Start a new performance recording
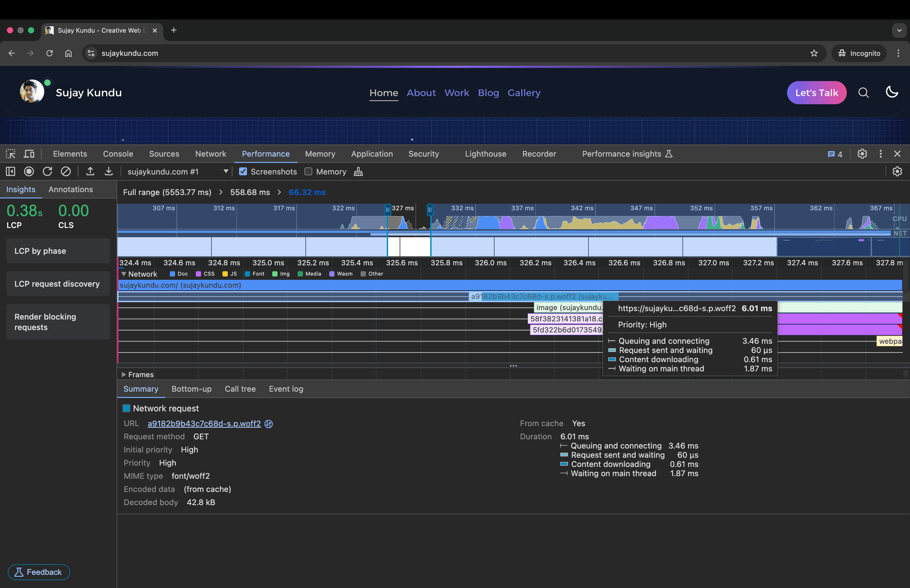 (29, 171)
